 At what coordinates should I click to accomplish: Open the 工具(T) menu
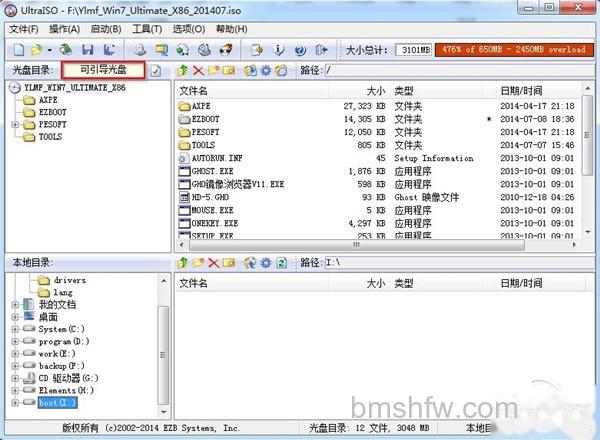click(x=147, y=29)
